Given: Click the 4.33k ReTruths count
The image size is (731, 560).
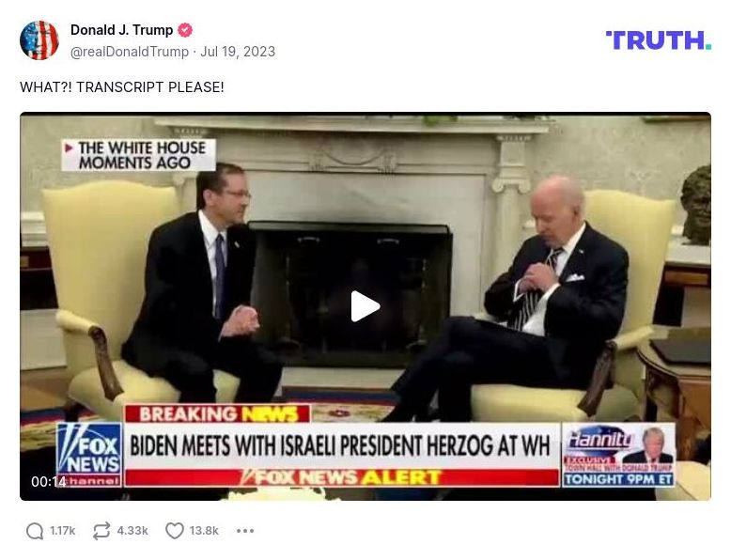Looking at the screenshot, I should point(132,531).
